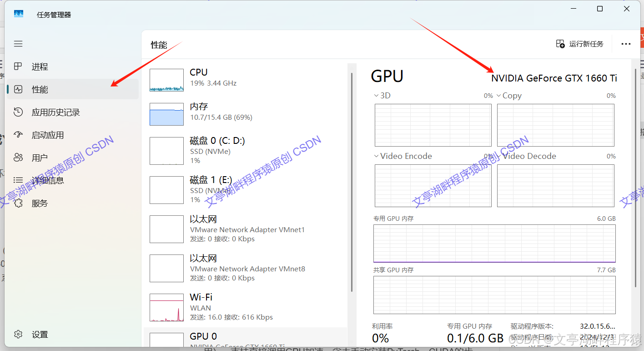Click the Processes (进程) icon
Screen dimensions: 644x351
pos(18,66)
